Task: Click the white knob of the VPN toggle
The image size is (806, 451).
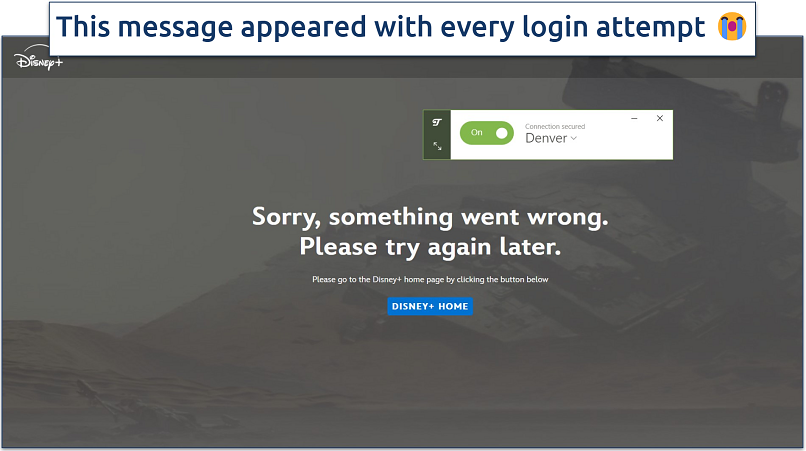Action: point(502,133)
